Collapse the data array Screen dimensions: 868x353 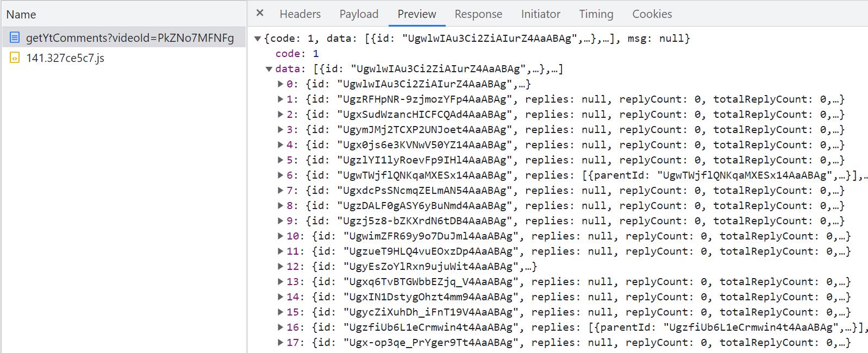click(x=268, y=69)
